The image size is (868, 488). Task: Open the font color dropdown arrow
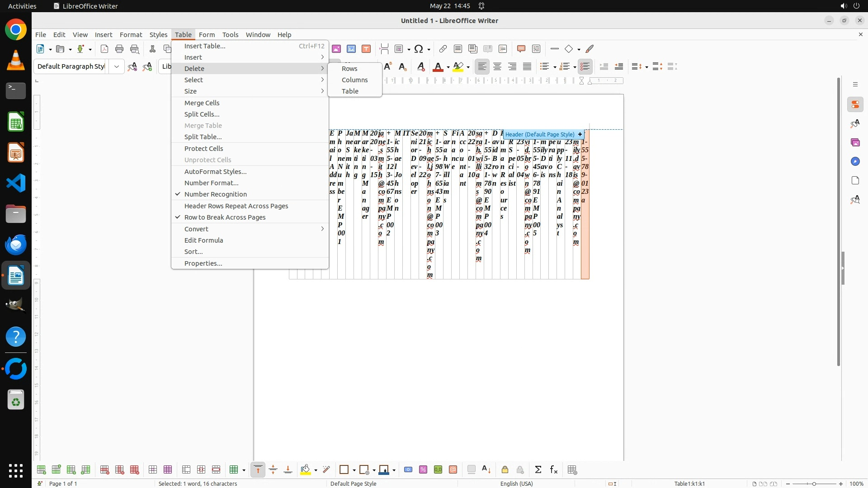click(448, 67)
